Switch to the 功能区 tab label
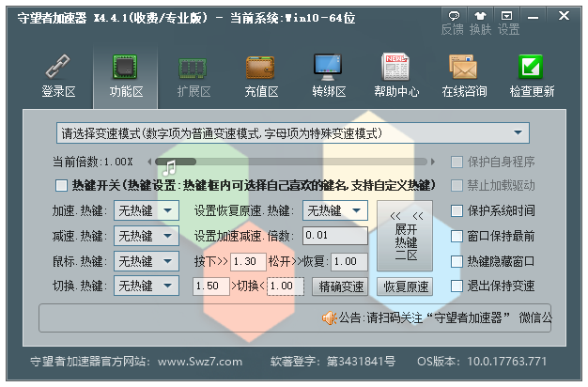 point(126,91)
